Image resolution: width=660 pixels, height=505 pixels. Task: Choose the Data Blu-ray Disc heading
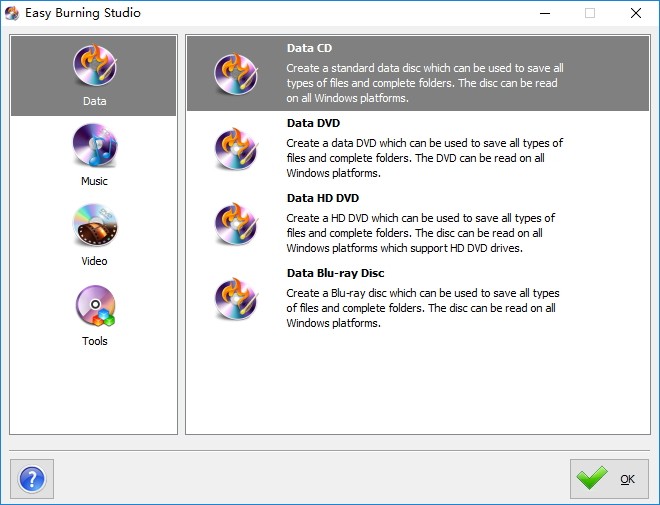click(335, 273)
